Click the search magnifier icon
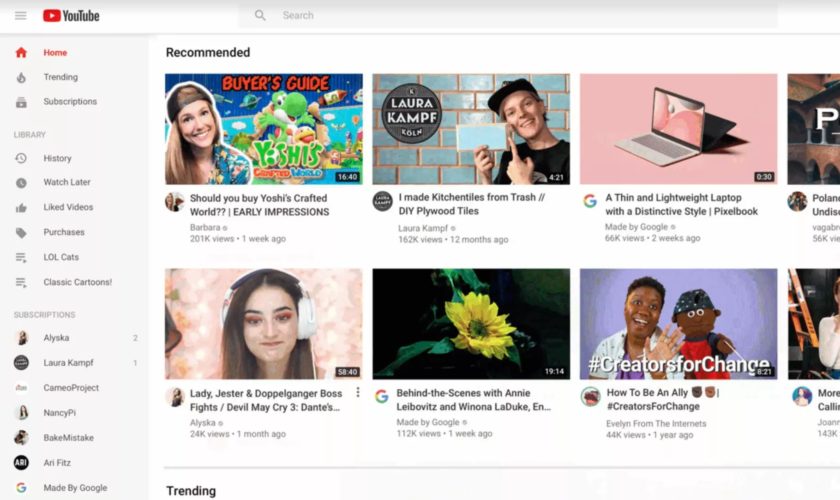 pyautogui.click(x=260, y=15)
